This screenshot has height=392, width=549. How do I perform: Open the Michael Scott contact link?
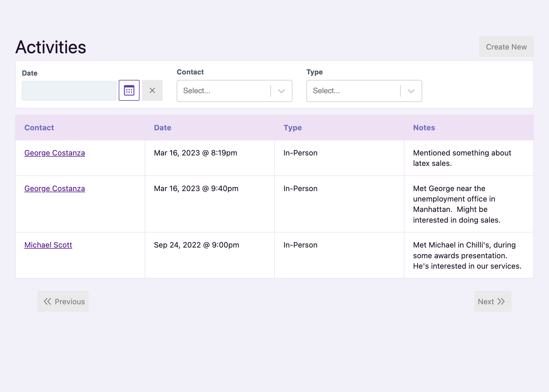tap(48, 245)
